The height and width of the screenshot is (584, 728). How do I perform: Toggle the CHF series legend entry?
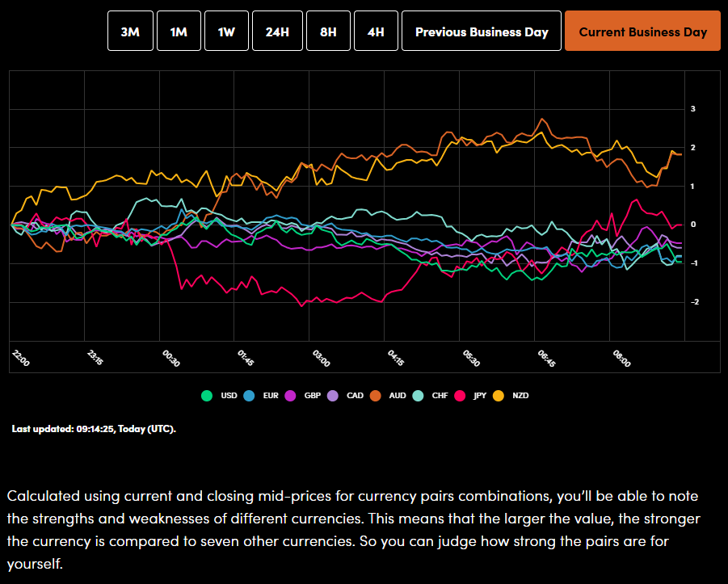[418, 396]
